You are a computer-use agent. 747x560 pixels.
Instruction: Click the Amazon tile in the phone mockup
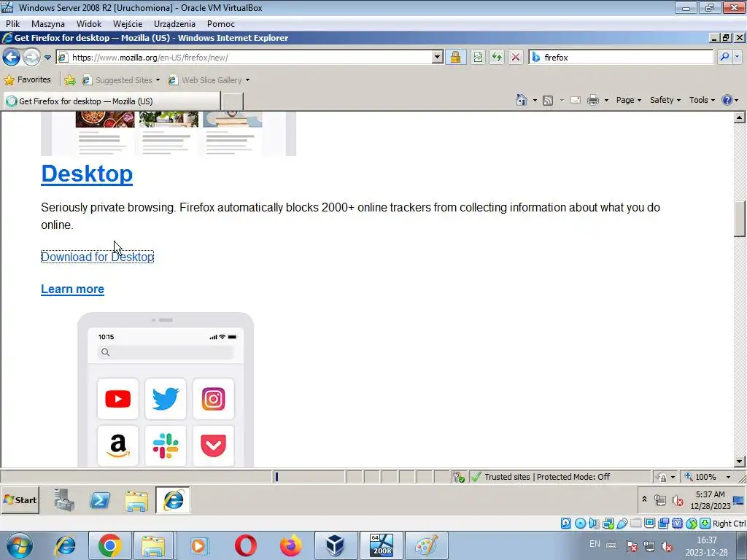117,446
